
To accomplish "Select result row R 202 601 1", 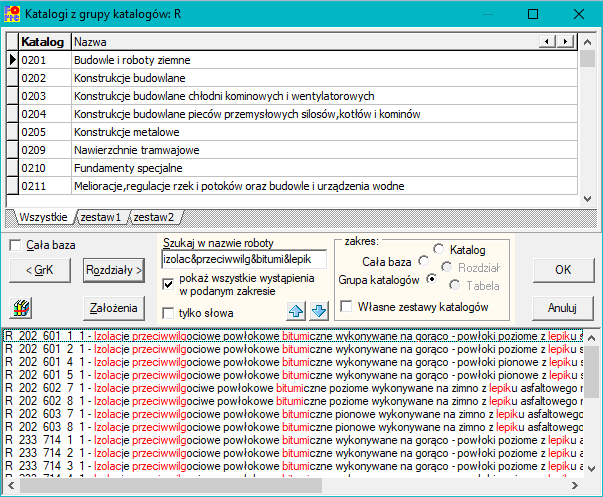I will [x=293, y=336].
